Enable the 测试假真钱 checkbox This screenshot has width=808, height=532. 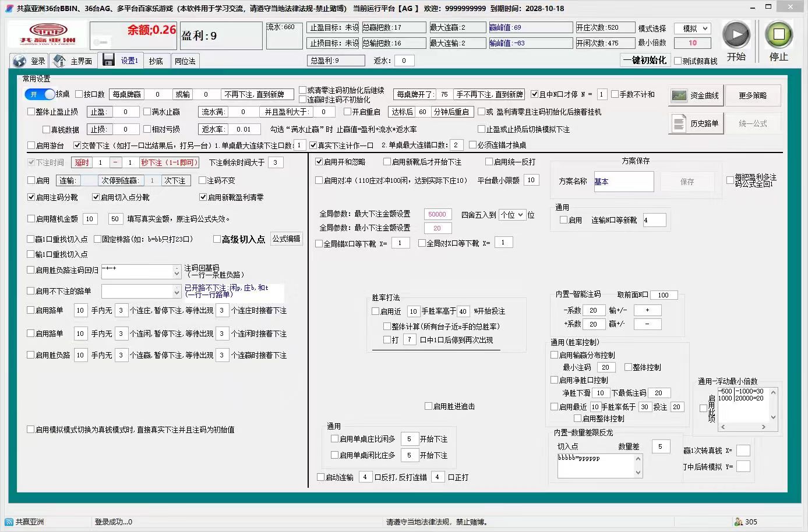[x=678, y=60]
